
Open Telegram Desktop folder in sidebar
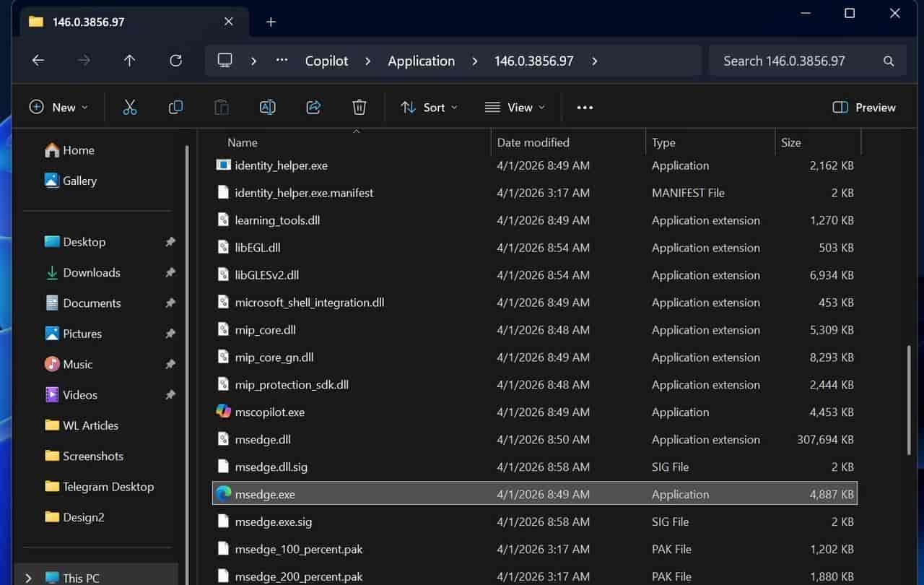tap(108, 486)
